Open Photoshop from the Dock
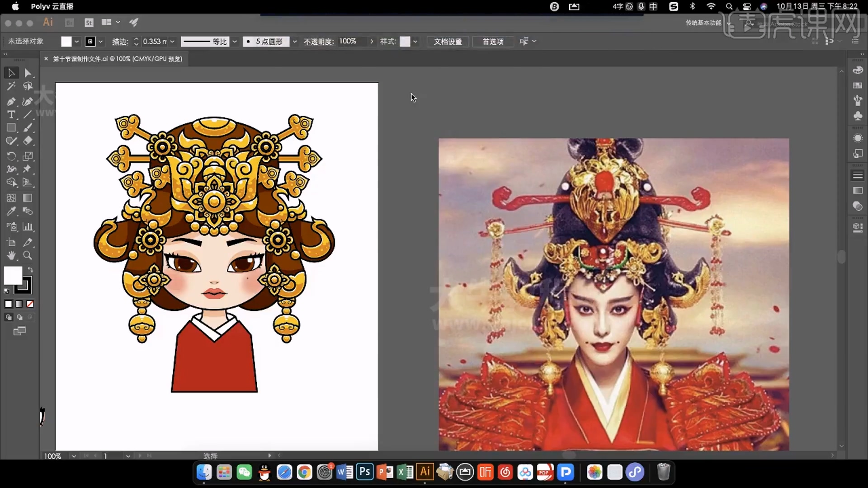 (x=365, y=472)
